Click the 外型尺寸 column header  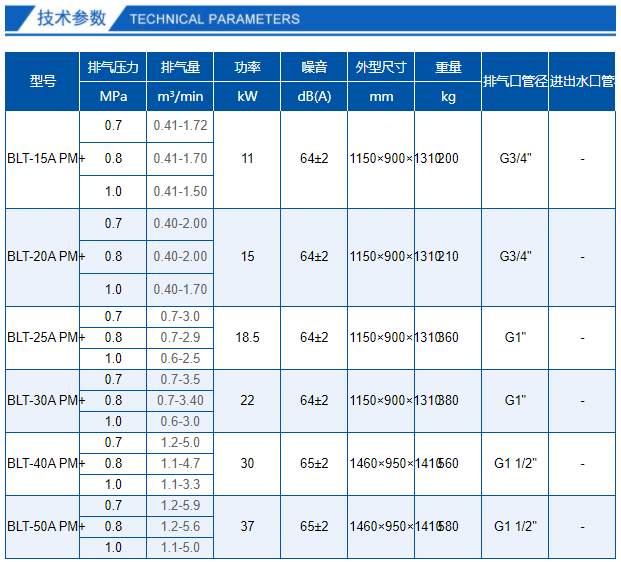pos(381,67)
